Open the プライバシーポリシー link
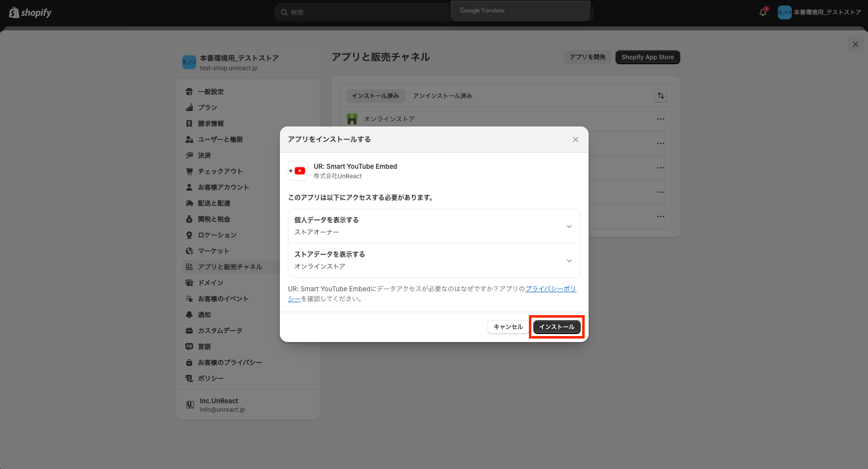The width and height of the screenshot is (868, 469). pyautogui.click(x=551, y=289)
